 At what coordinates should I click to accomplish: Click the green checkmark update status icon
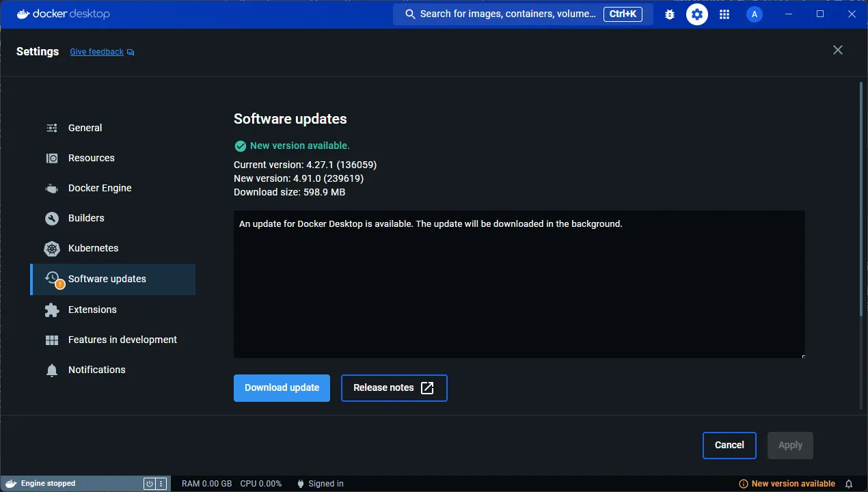tap(240, 146)
